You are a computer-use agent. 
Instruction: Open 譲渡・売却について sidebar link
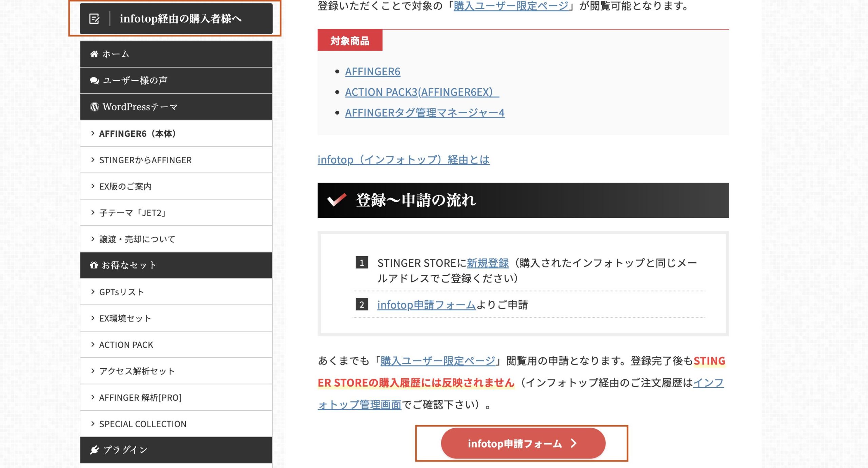pos(176,239)
